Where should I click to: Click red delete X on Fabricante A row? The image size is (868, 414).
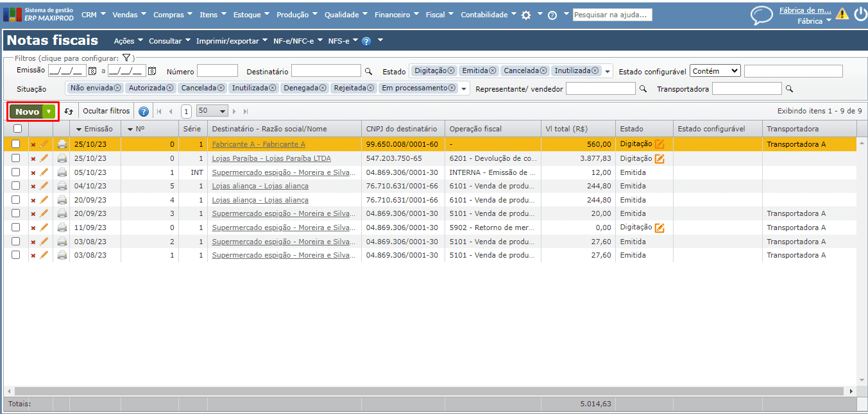click(33, 145)
